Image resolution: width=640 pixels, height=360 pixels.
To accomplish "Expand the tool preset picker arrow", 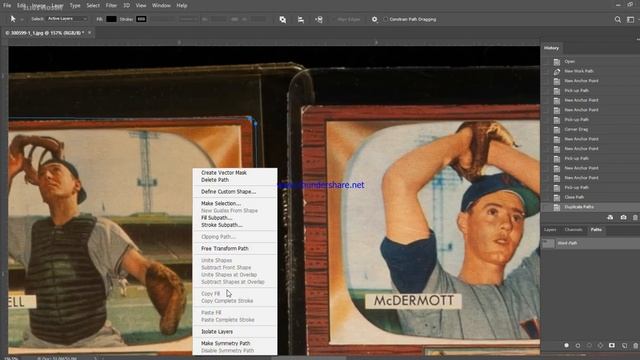I will point(22,19).
